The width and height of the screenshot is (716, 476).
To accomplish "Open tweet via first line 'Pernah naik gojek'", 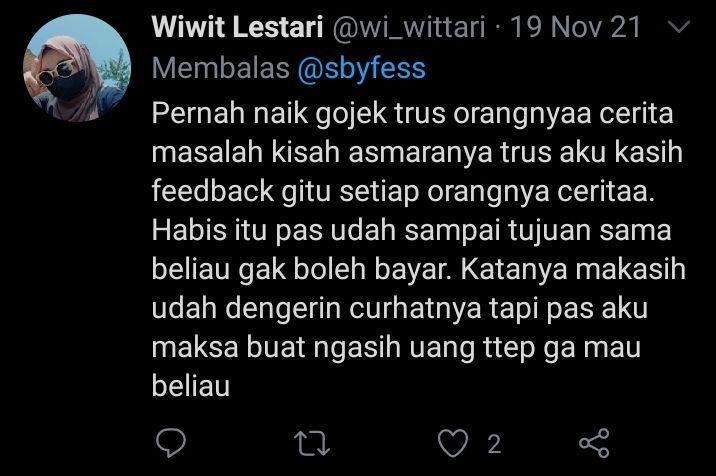I will pyautogui.click(x=269, y=113).
